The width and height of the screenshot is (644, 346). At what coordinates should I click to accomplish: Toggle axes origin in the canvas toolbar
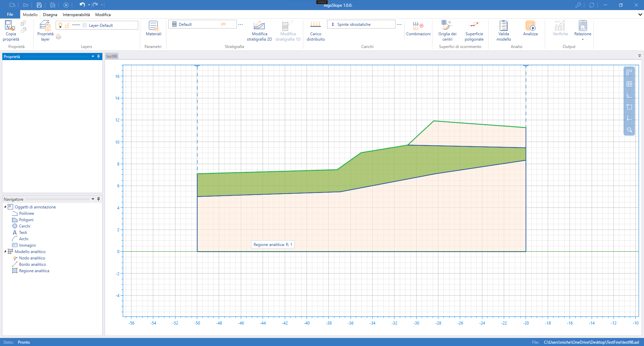pyautogui.click(x=629, y=118)
